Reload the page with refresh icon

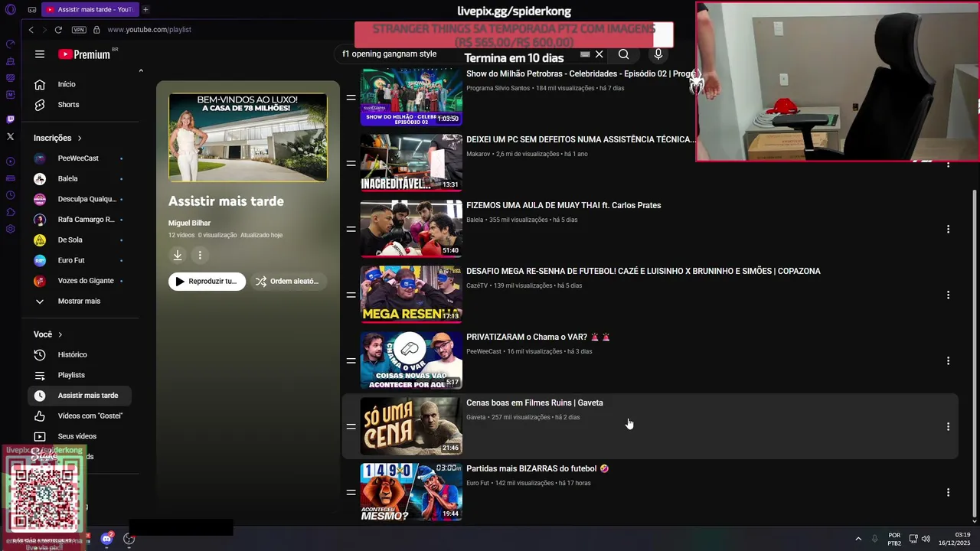click(58, 30)
